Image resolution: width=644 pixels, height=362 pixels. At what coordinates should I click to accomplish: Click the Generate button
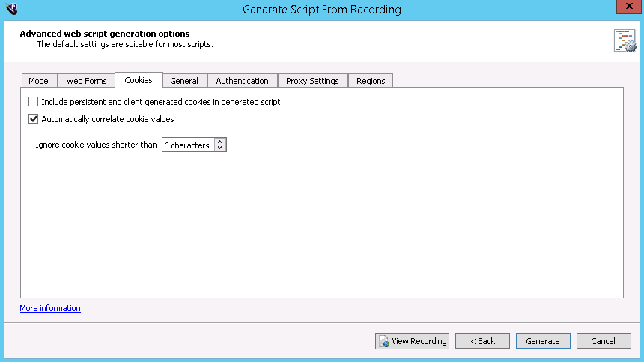coord(543,341)
